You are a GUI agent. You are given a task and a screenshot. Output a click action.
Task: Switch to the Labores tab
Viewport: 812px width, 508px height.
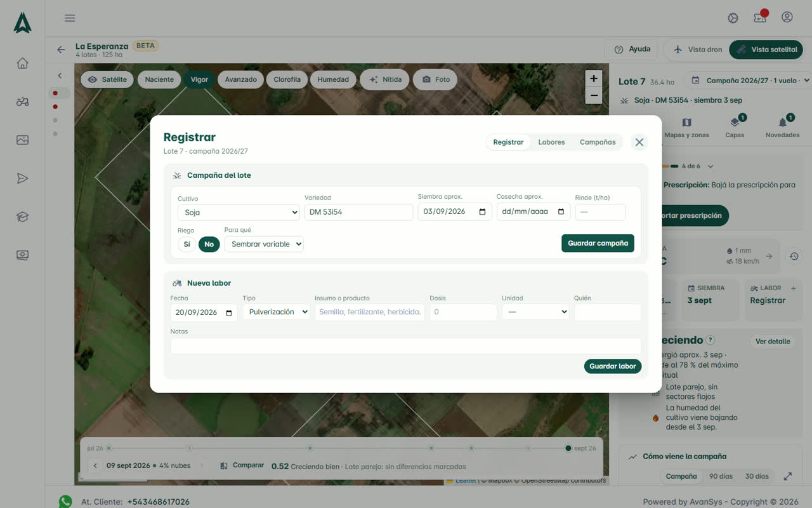551,142
